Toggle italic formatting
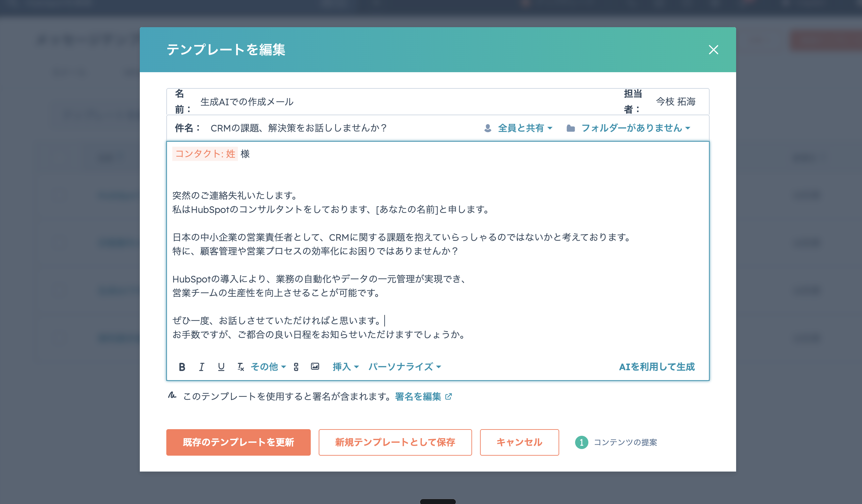Image resolution: width=862 pixels, height=504 pixels. (201, 367)
